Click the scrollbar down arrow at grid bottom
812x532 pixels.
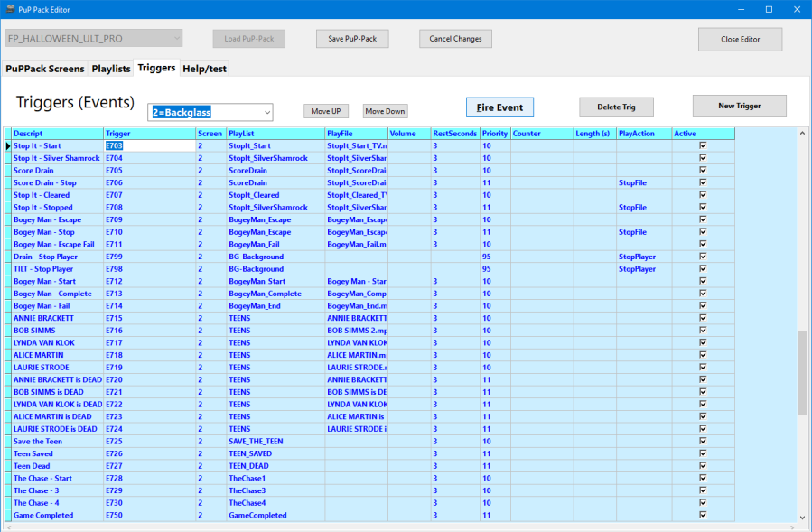point(802,518)
